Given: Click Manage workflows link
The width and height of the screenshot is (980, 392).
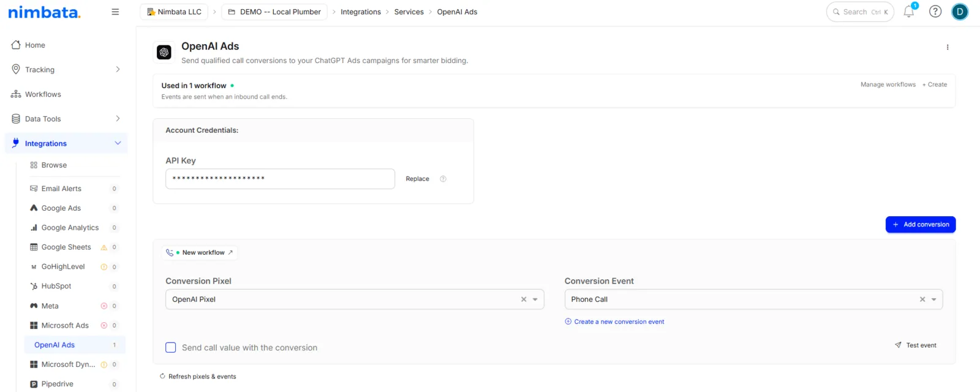Looking at the screenshot, I should [888, 85].
